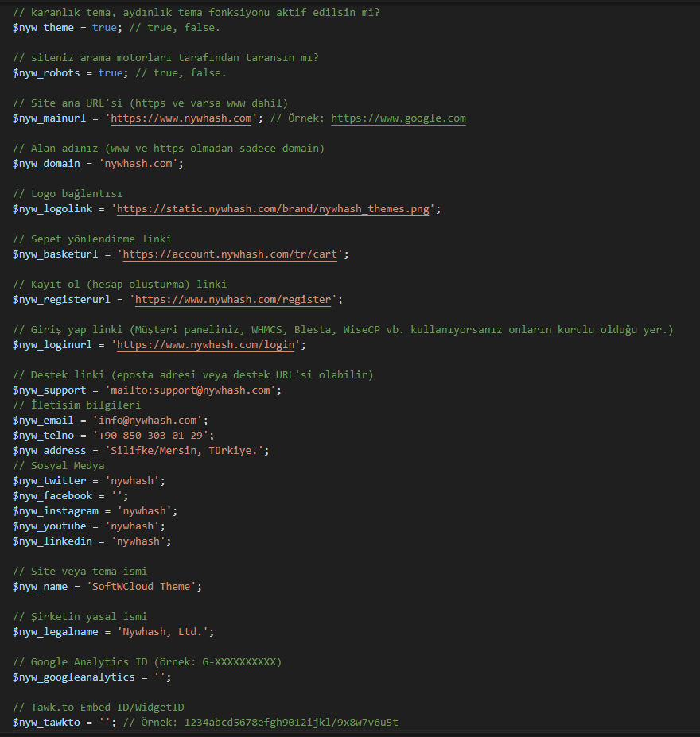Click the mailto:support@nywhash.com string
The width and height of the screenshot is (700, 737).
click(190, 390)
